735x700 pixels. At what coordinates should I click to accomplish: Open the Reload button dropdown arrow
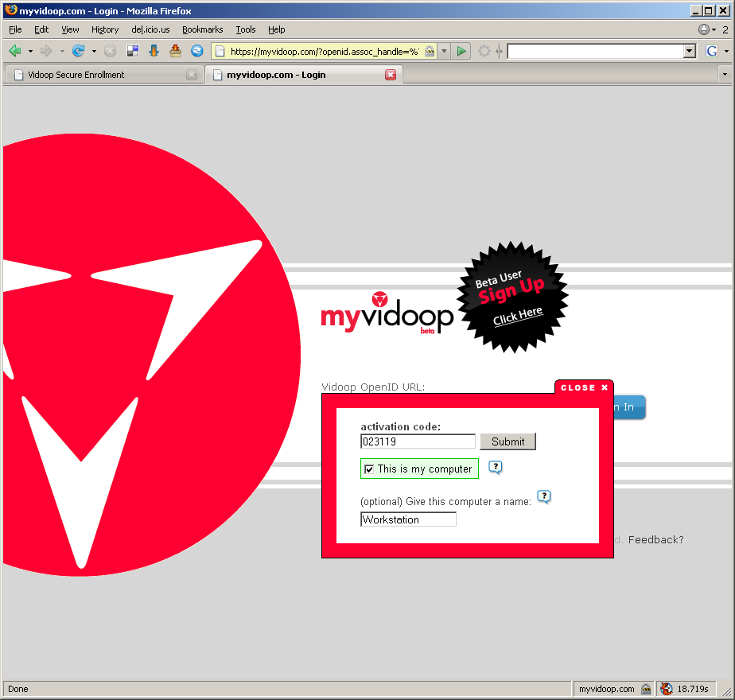94,51
